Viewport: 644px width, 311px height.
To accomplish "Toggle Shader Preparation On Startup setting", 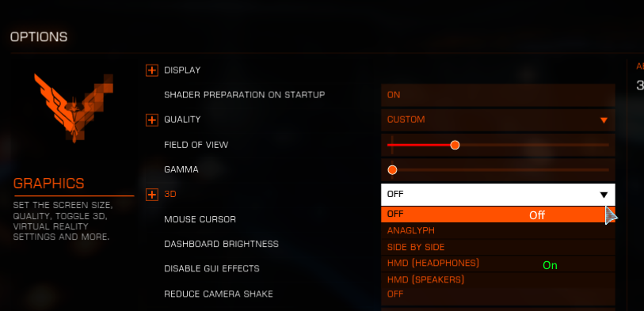I will pyautogui.click(x=497, y=95).
